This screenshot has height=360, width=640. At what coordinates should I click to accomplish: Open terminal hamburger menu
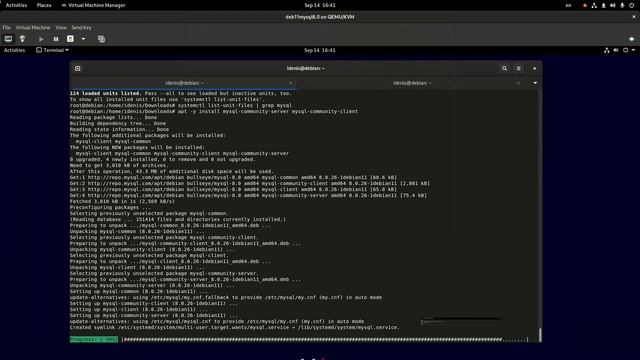pos(518,69)
